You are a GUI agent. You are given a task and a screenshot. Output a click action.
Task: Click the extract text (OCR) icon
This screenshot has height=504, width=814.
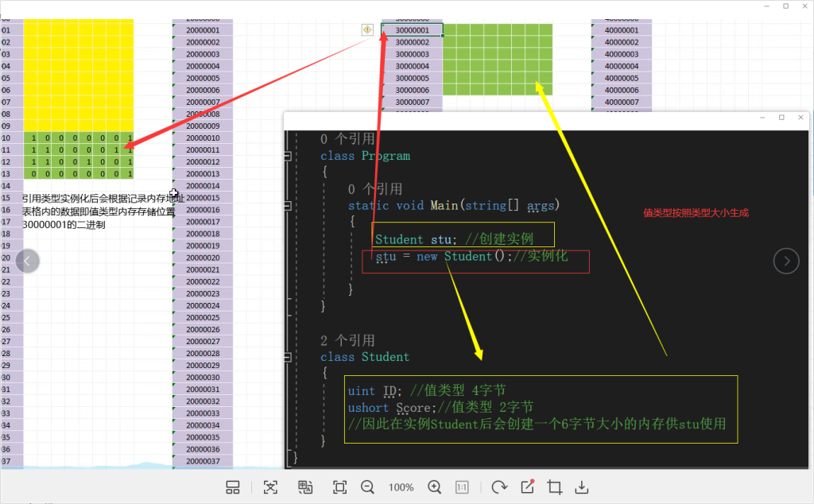coord(270,487)
